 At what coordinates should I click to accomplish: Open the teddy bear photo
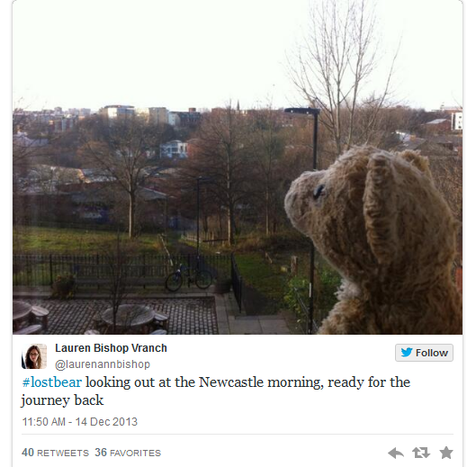click(x=238, y=167)
